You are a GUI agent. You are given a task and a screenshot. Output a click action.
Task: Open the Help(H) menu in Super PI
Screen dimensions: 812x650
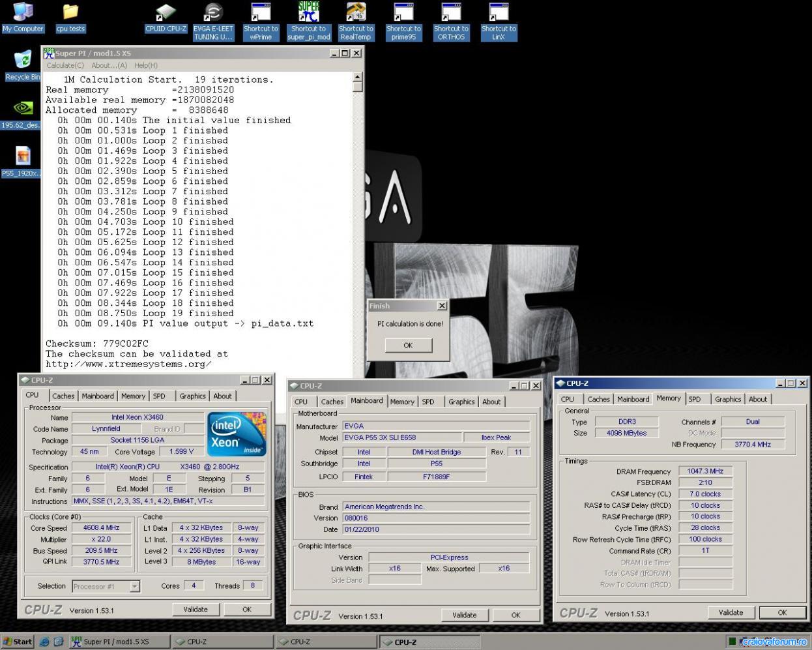tap(146, 65)
